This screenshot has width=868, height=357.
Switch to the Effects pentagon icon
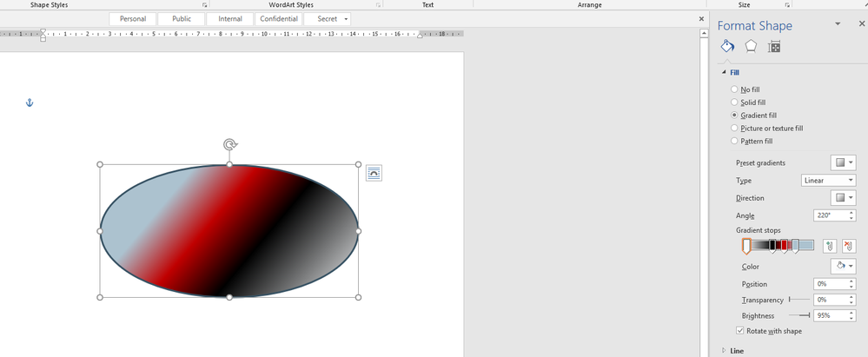click(751, 47)
